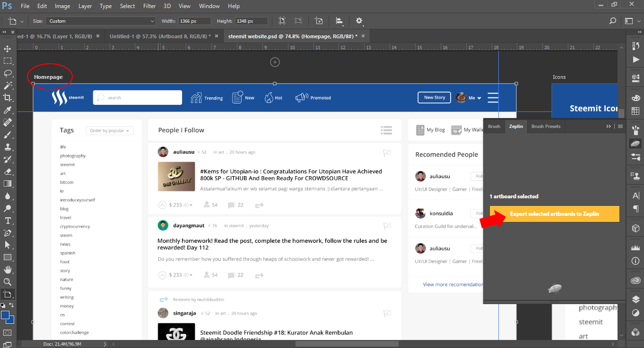Open the Image menu
Image resolution: width=644 pixels, height=348 pixels.
(62, 6)
